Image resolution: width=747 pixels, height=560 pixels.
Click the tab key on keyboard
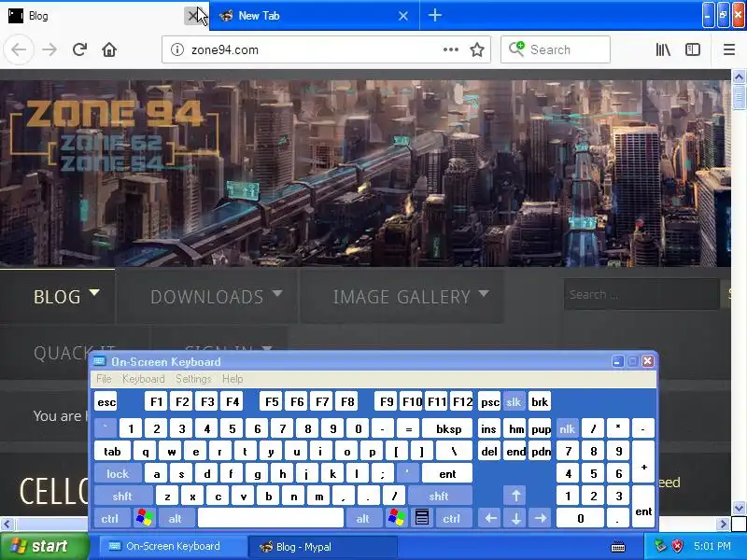112,452
